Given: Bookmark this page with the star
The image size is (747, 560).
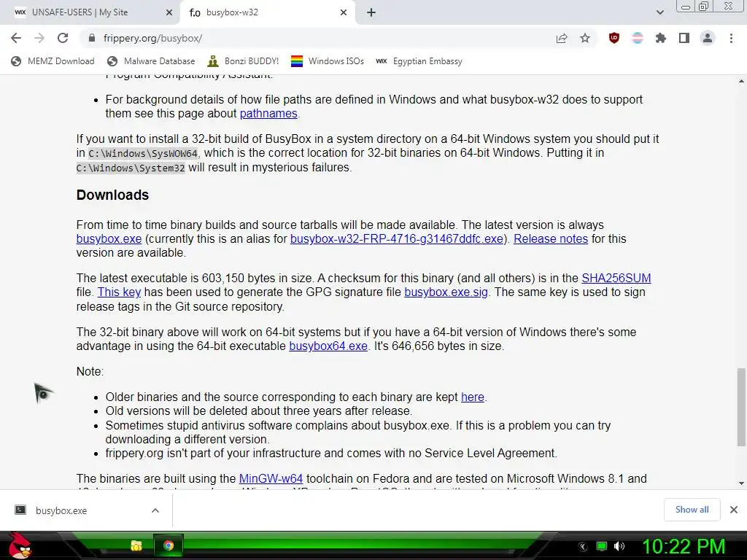Looking at the screenshot, I should (x=585, y=38).
